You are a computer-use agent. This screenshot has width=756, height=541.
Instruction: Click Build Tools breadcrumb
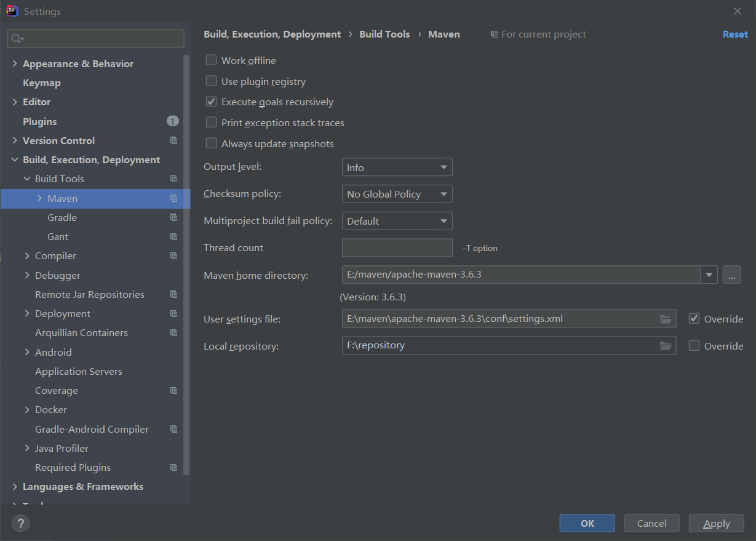pos(384,34)
